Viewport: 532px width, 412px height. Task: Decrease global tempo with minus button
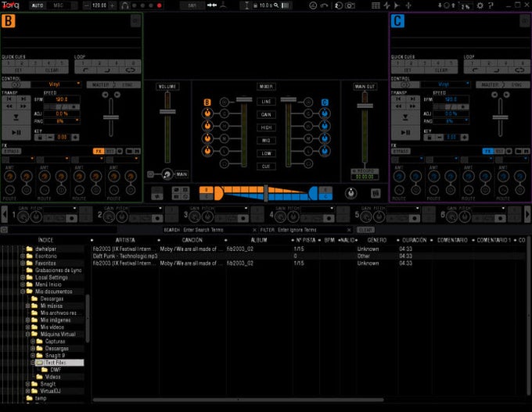87,5
